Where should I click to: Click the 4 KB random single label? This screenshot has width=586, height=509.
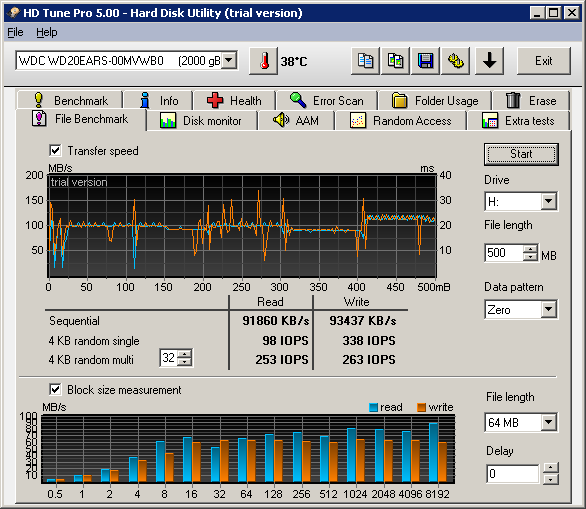(x=94, y=341)
